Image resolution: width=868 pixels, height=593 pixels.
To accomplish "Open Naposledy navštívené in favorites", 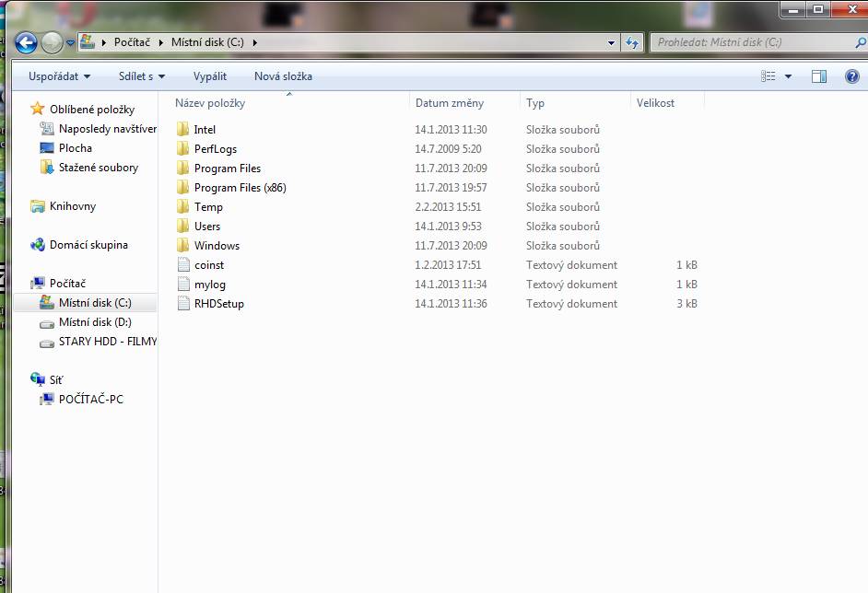I will 108,129.
